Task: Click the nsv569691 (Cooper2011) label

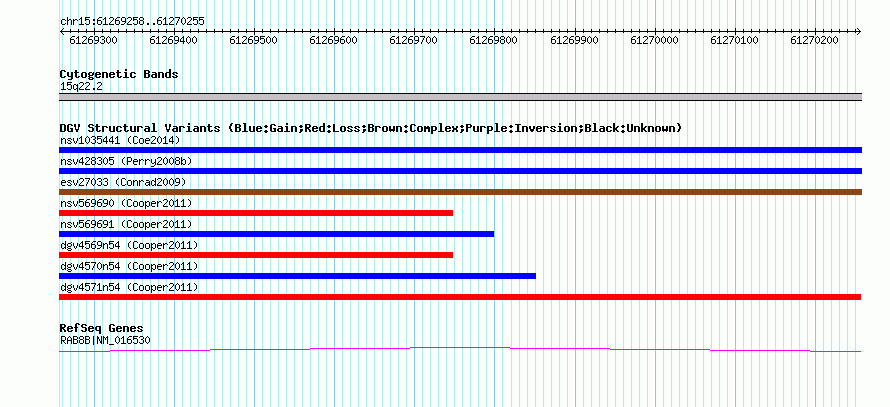Action: (x=126, y=224)
